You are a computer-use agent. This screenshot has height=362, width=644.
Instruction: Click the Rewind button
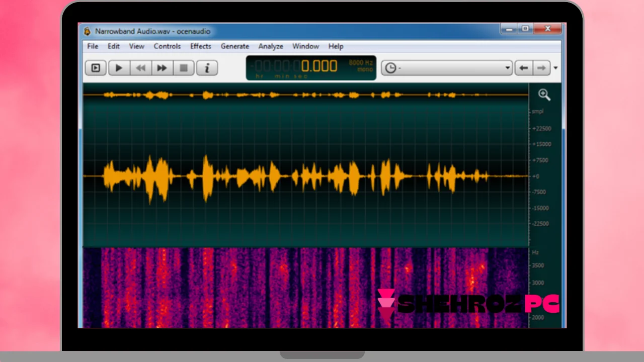tap(141, 68)
